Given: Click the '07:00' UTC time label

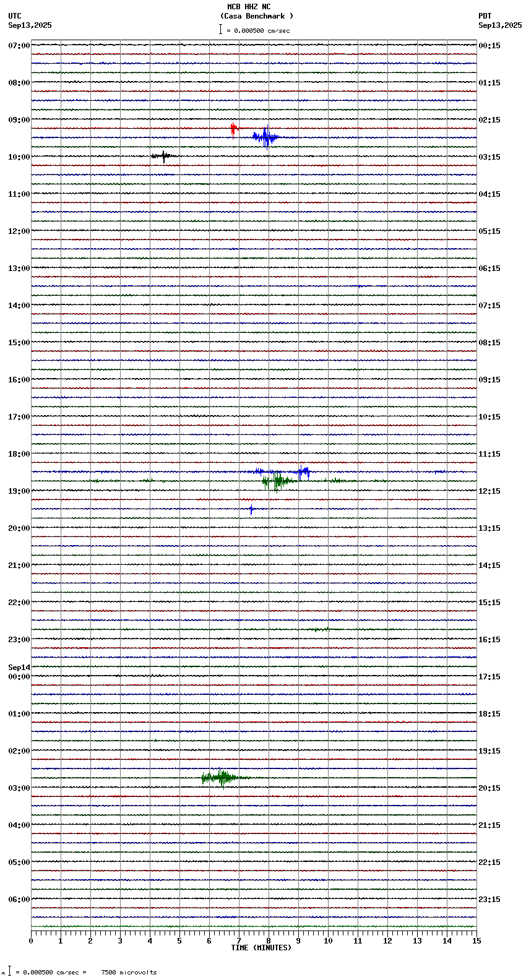Looking at the screenshot, I should pos(19,46).
